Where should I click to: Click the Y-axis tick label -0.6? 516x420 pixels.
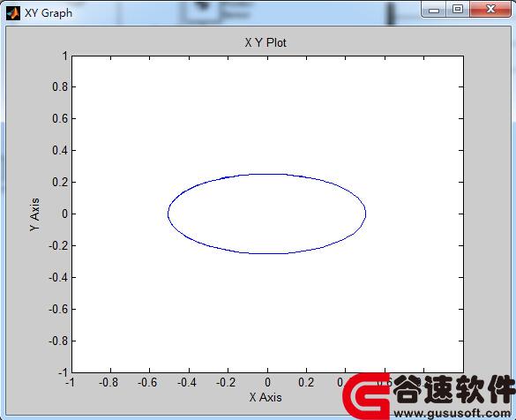pyautogui.click(x=58, y=310)
